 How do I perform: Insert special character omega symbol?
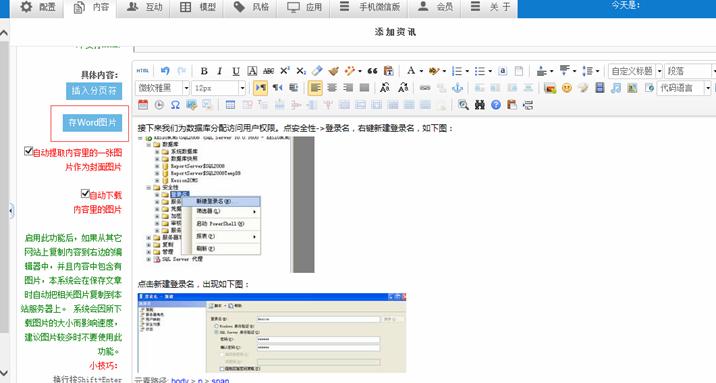(x=175, y=105)
